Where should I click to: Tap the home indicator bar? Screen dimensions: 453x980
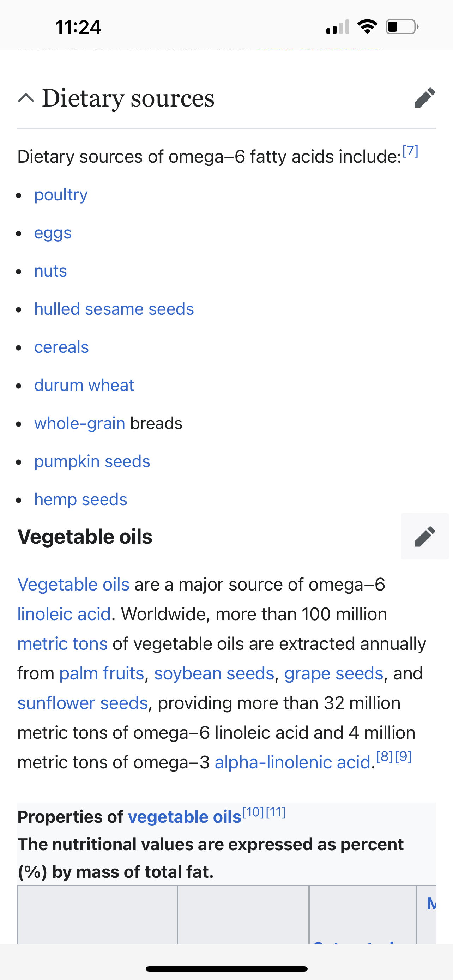click(226, 969)
